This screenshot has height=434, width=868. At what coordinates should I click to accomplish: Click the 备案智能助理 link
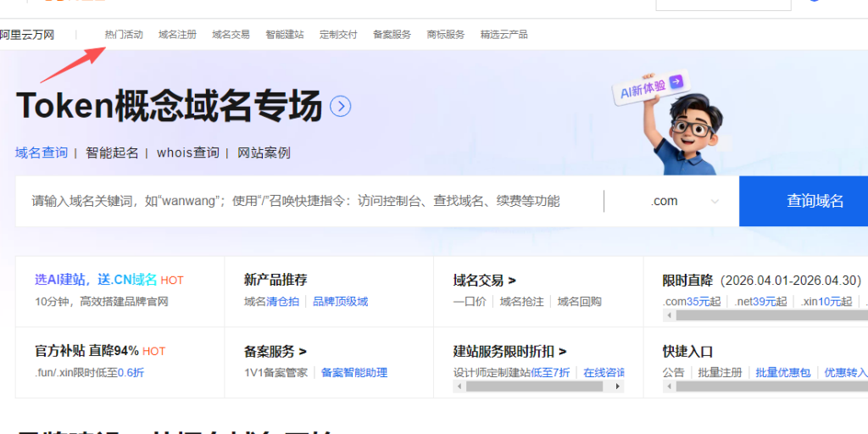pyautogui.click(x=353, y=372)
